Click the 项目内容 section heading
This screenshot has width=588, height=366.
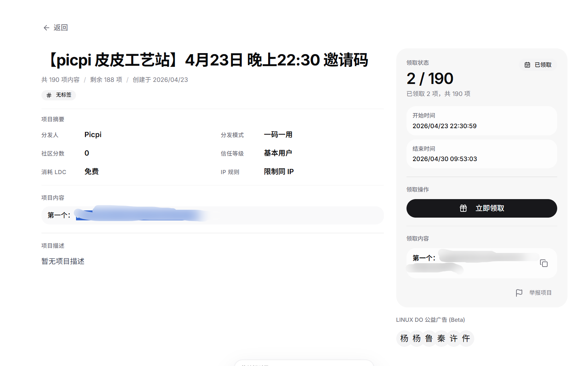pos(53,198)
